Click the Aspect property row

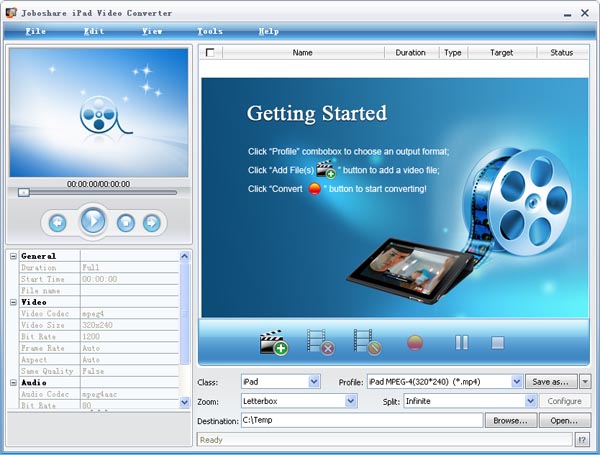tap(99, 360)
